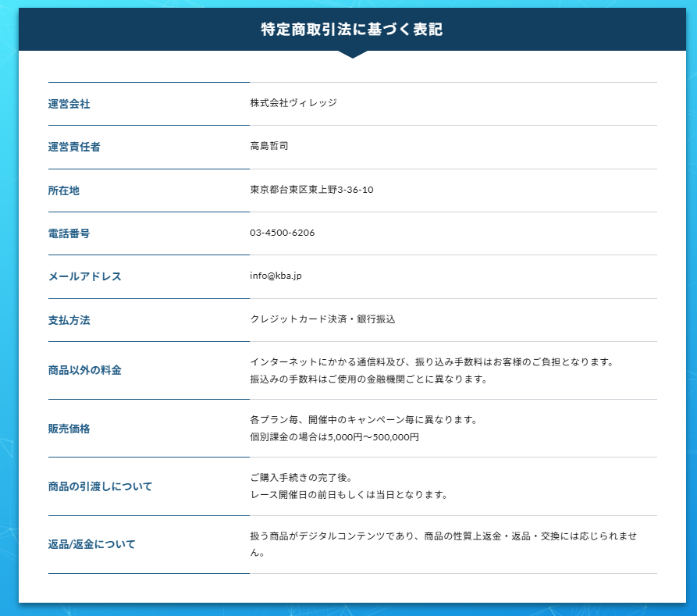This screenshot has width=697, height=616.
Task: Click the 商品の引渡しについて row label
Action: pos(100,486)
